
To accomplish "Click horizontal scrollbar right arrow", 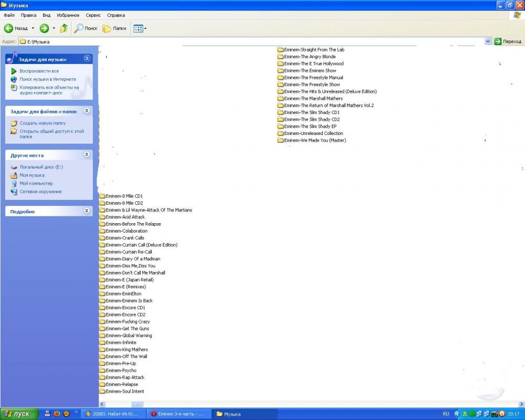I will (x=521, y=404).
